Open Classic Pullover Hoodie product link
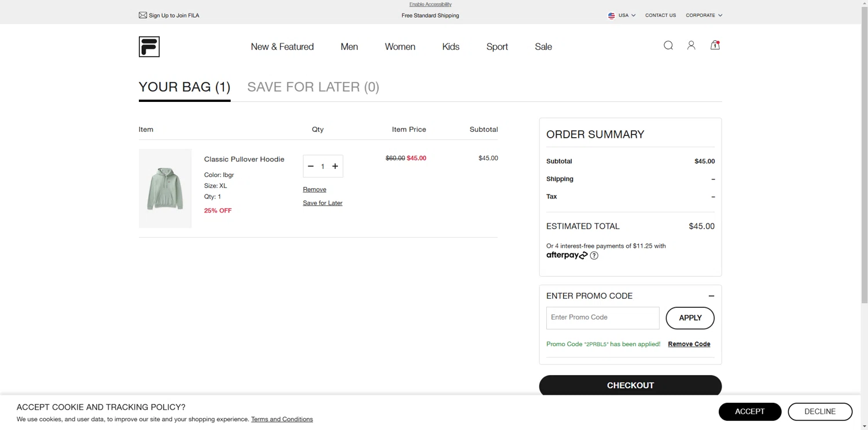 [244, 159]
